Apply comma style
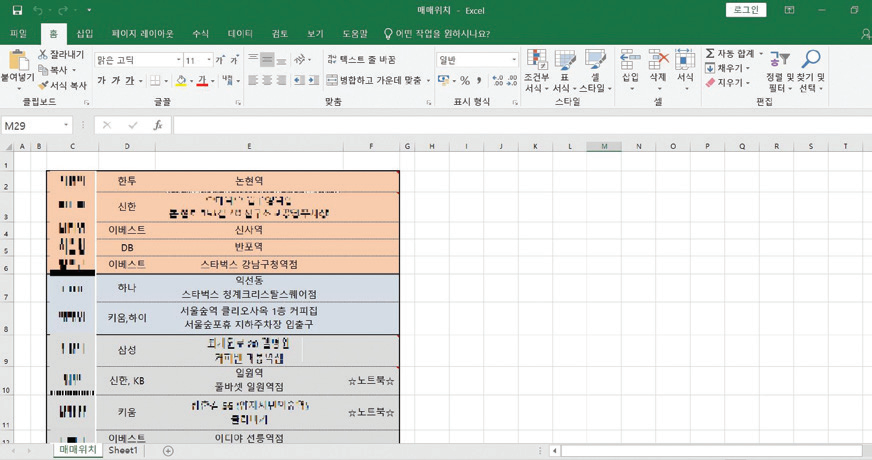Viewport: 872px width, 460px height. (x=479, y=81)
